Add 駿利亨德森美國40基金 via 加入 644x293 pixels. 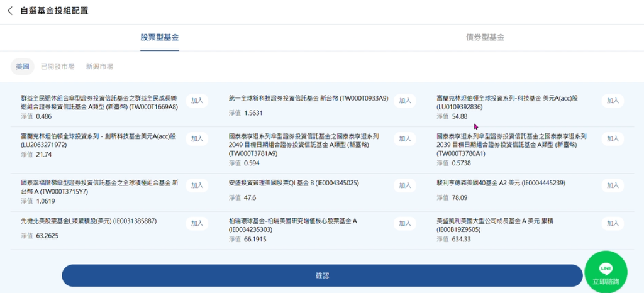[x=613, y=185]
